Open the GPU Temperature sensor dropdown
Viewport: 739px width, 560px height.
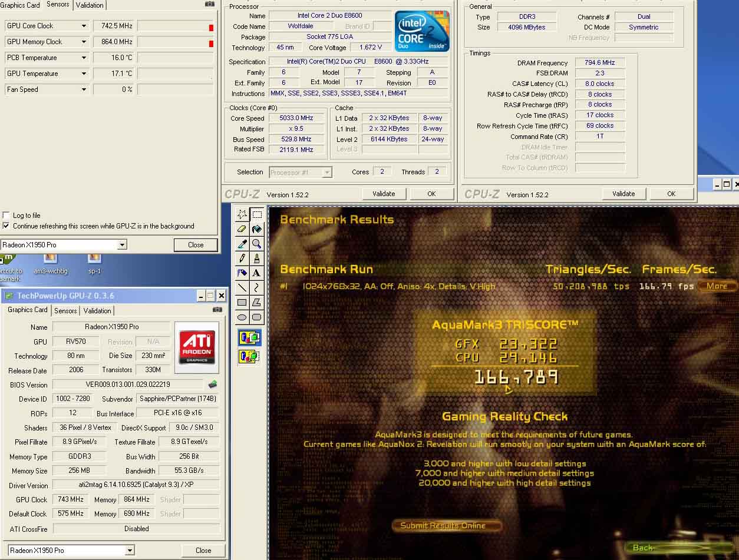pyautogui.click(x=84, y=74)
